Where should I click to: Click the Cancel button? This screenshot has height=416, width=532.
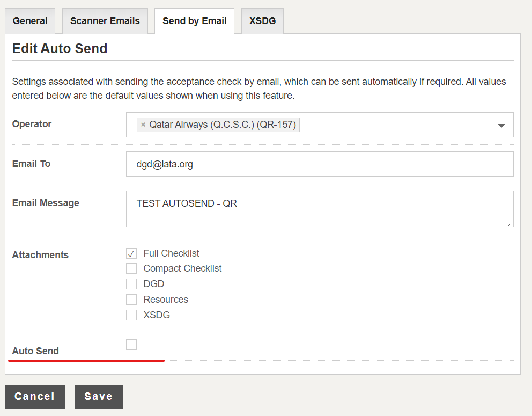tap(35, 397)
